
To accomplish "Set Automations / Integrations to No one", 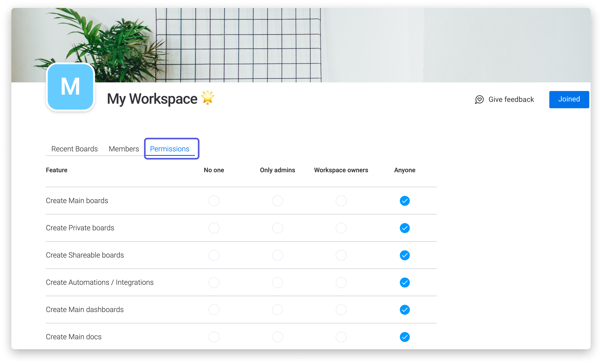I will tap(214, 283).
